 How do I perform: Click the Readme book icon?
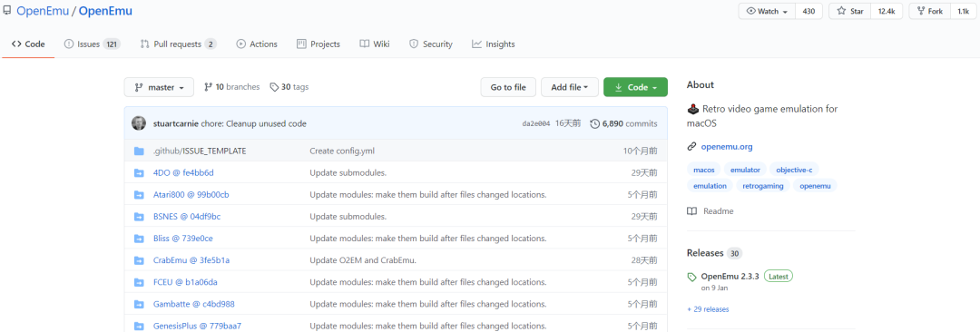(691, 211)
